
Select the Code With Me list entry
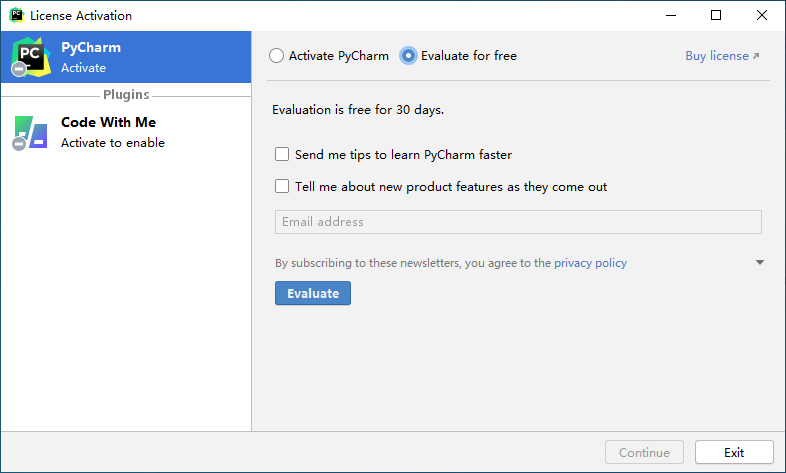pyautogui.click(x=126, y=132)
